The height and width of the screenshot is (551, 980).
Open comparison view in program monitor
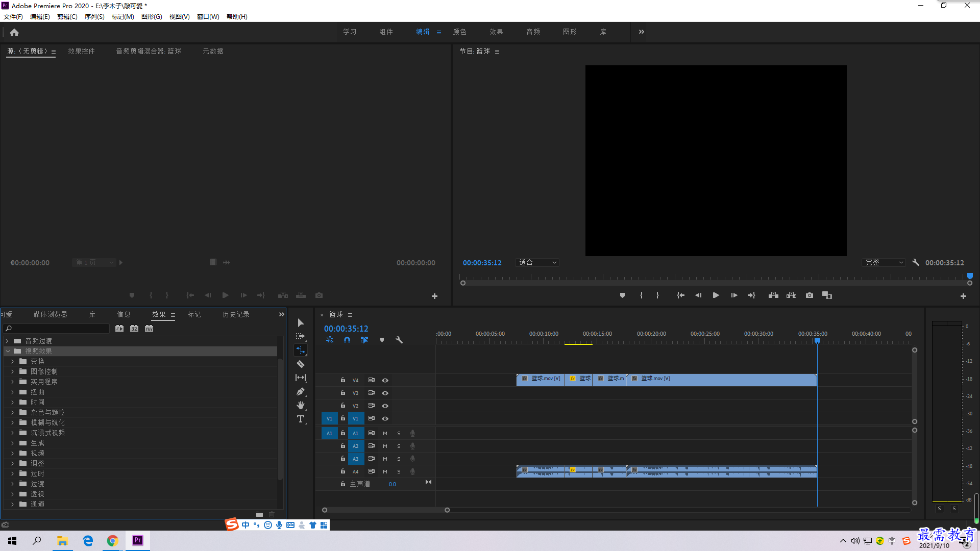(827, 295)
